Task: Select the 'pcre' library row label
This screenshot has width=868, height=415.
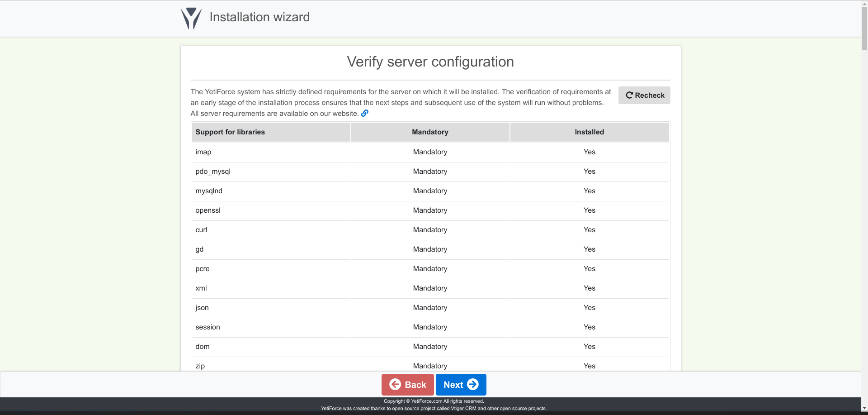Action: pyautogui.click(x=203, y=269)
